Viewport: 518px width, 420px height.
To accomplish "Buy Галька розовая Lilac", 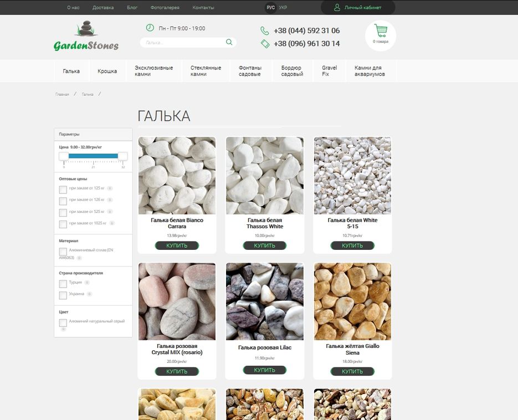I will point(265,370).
